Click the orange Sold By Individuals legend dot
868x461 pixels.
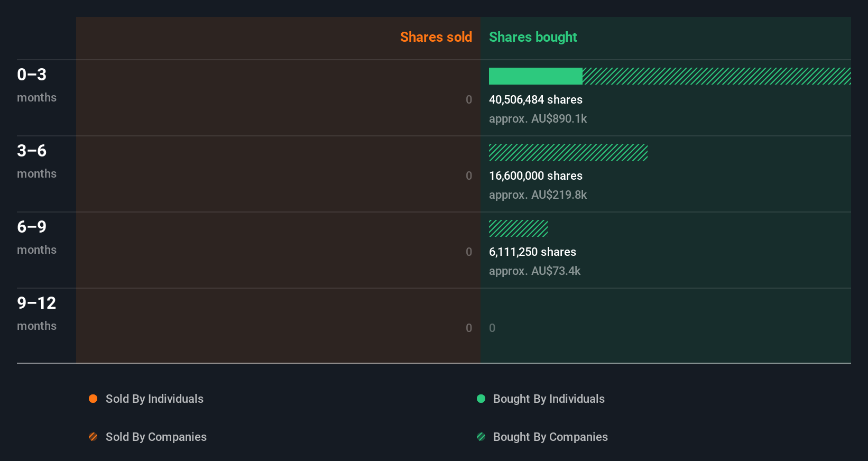[93, 399]
